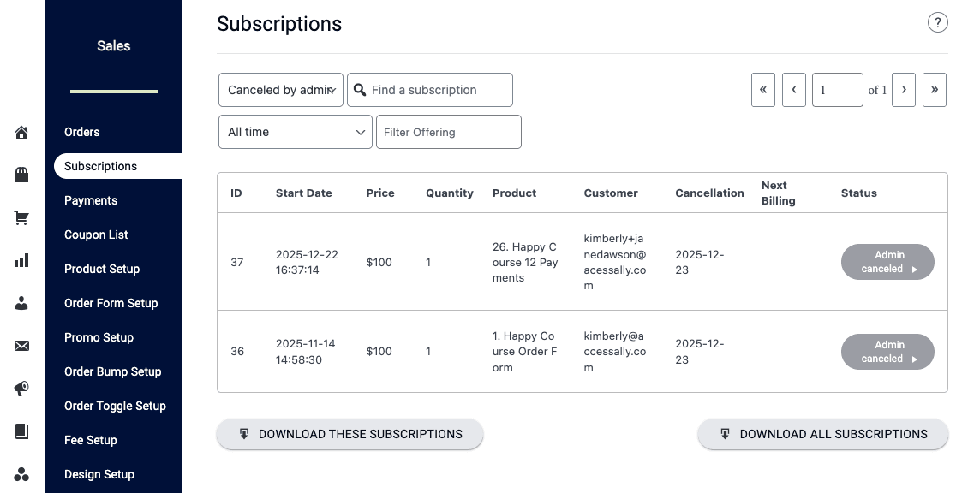This screenshot has height=493, width=980.
Task: Open the envelope email icon
Action: [x=22, y=346]
